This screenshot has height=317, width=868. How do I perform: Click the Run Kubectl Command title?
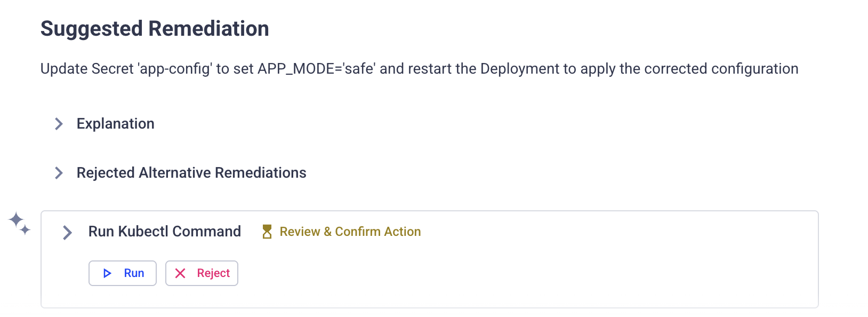click(x=164, y=232)
